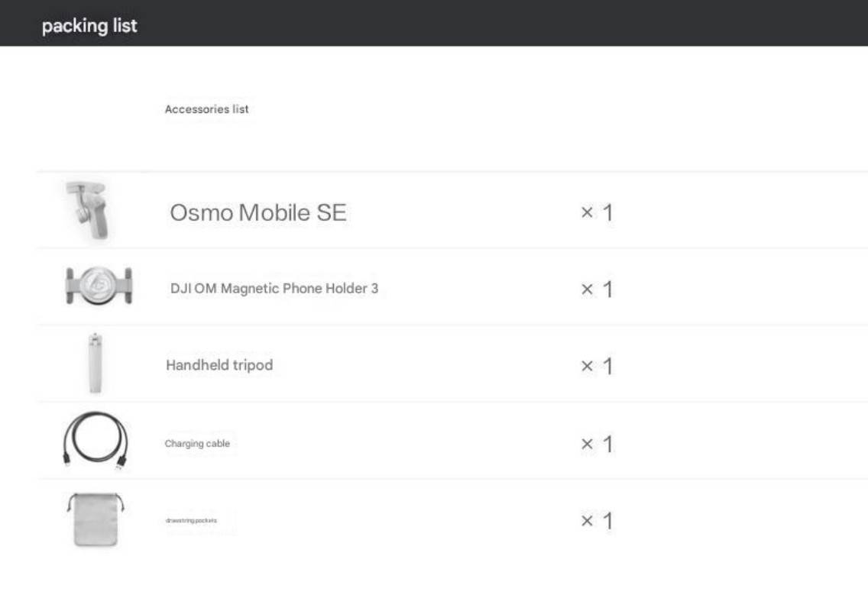Click the × symbol in the Osmo Mobile SE row
Screen dimensions: 868x595
coord(588,212)
